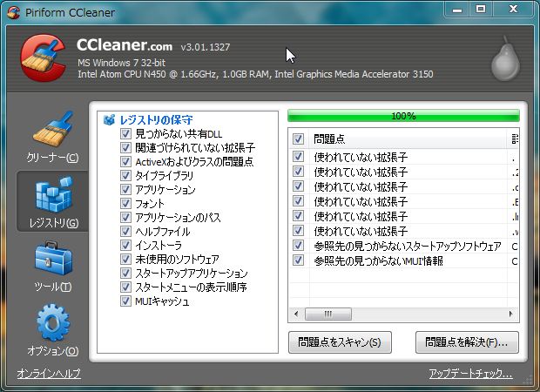Open the クリーナー(C) cleaner section
The height and width of the screenshot is (392, 540).
(x=52, y=138)
